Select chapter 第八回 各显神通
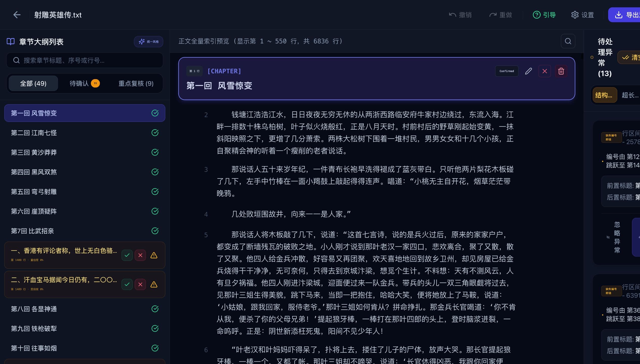Image resolution: width=640 pixels, height=364 pixels. [x=85, y=309]
